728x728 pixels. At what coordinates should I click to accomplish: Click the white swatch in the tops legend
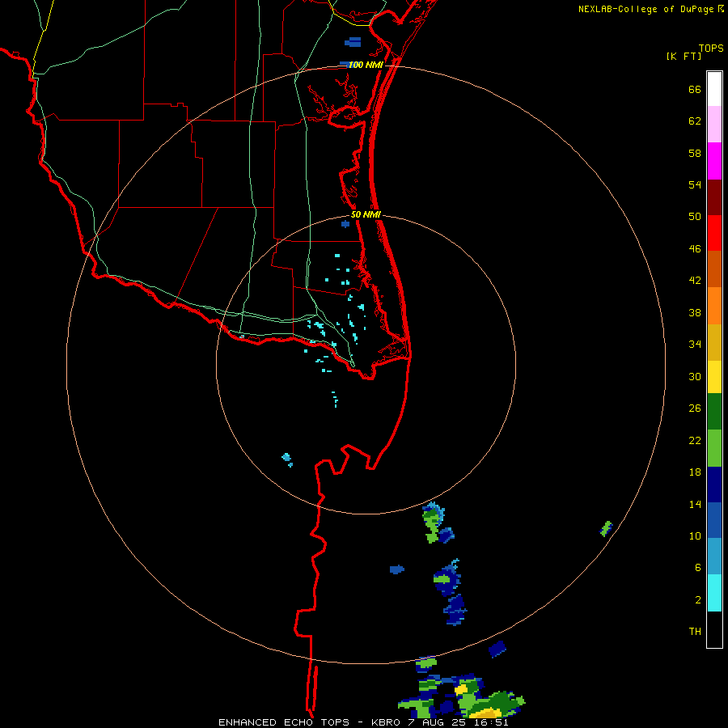click(714, 89)
